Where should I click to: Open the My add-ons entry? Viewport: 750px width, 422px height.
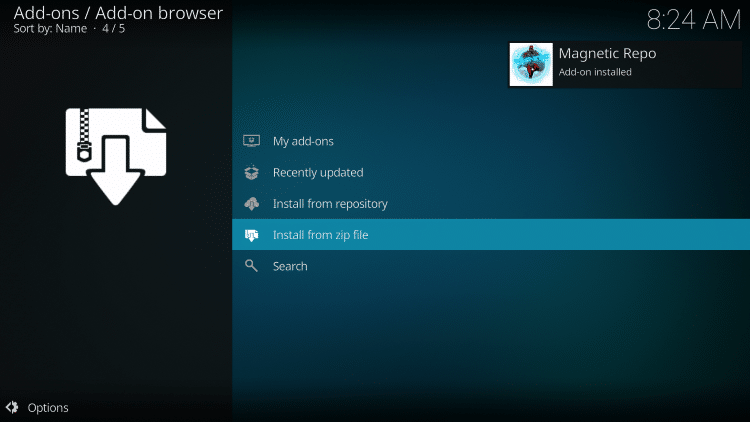[x=303, y=141]
